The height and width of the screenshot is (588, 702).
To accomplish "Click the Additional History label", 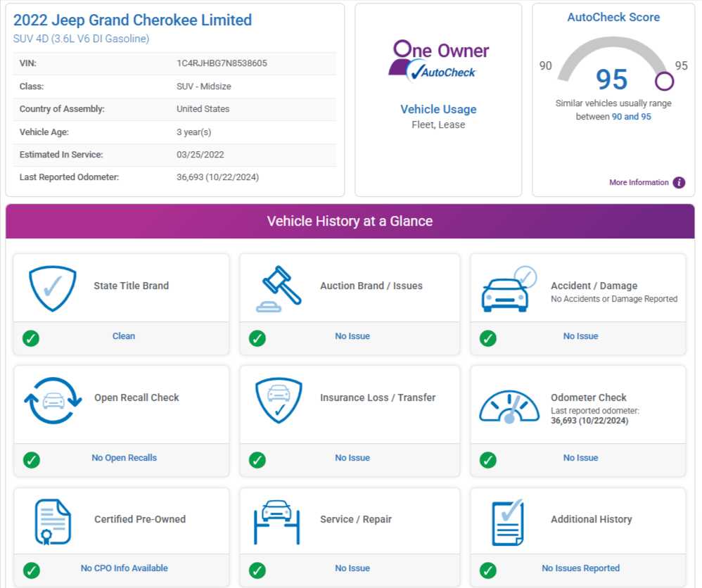I will pos(591,519).
